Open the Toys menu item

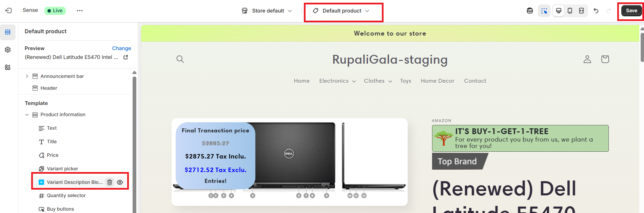405,81
